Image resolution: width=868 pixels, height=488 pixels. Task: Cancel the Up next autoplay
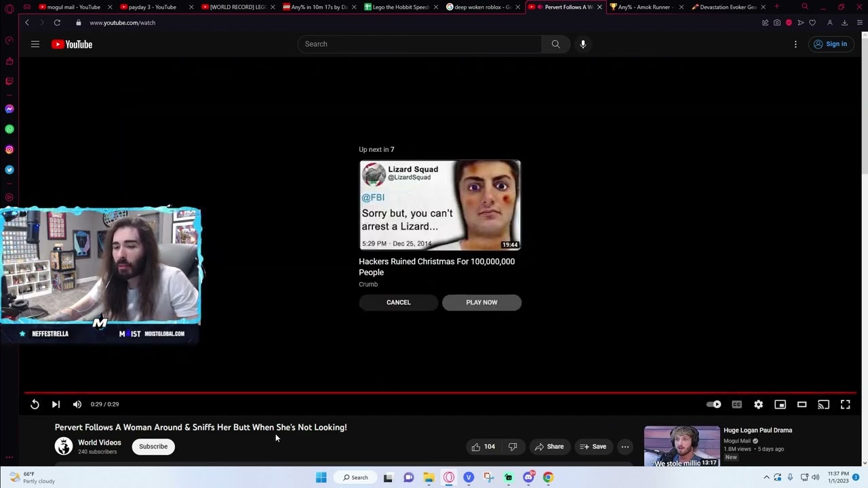click(x=399, y=302)
